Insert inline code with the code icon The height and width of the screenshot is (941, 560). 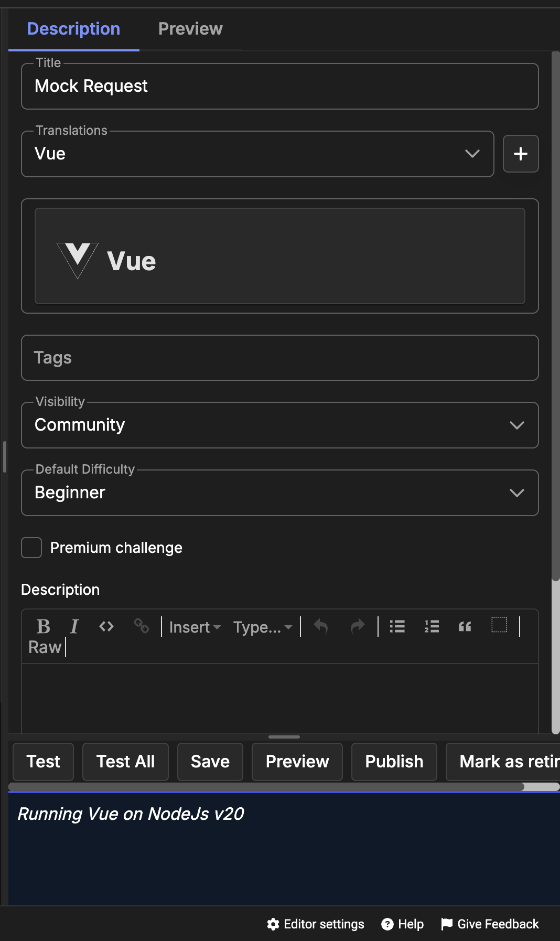[x=106, y=626]
